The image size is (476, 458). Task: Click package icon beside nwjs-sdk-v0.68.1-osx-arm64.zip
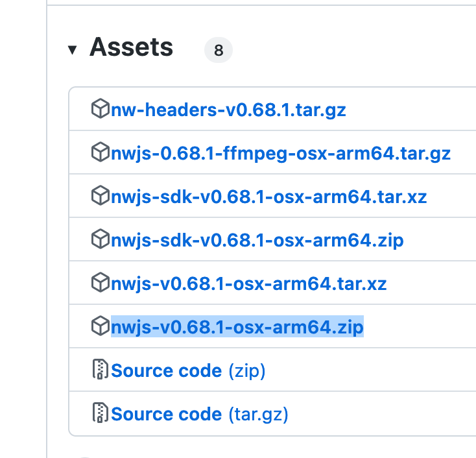pos(101,239)
